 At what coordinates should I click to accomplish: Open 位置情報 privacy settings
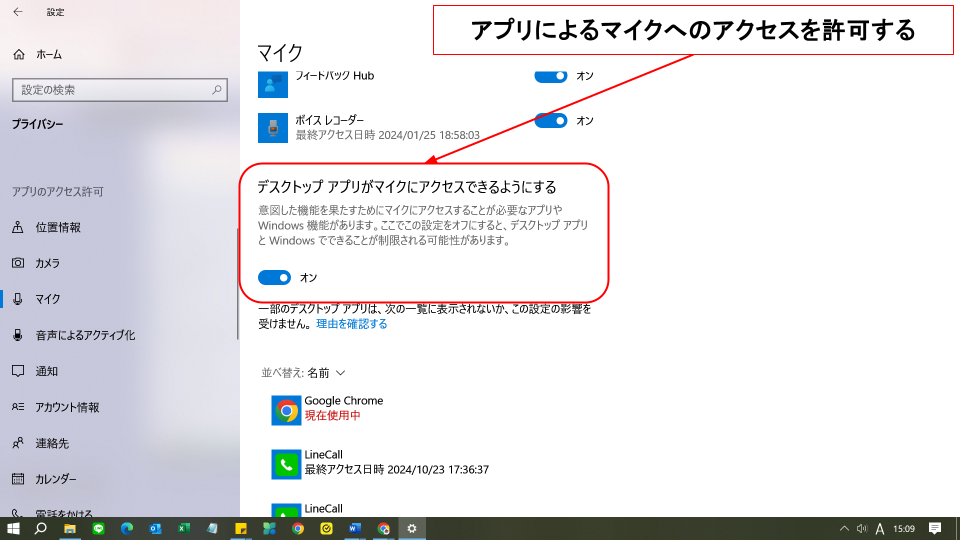(x=58, y=227)
